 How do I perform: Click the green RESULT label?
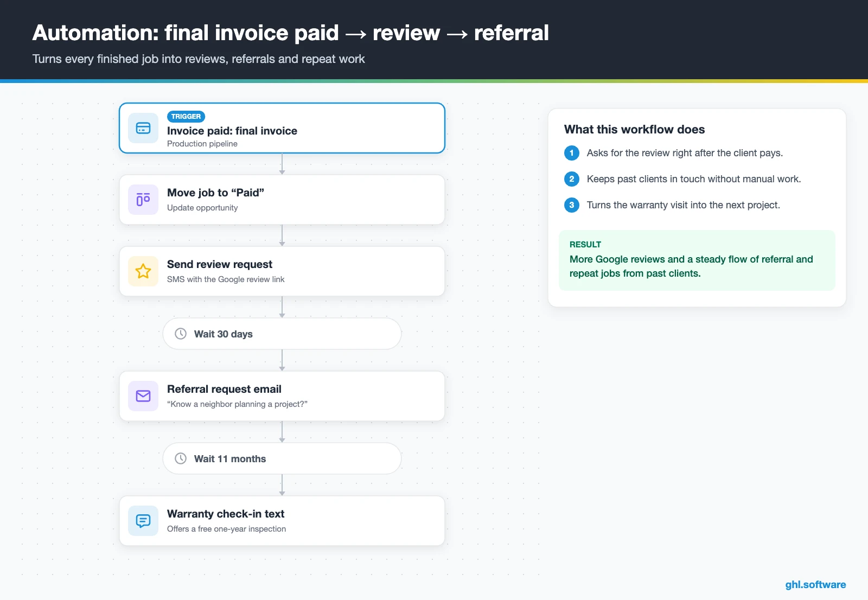(x=585, y=245)
